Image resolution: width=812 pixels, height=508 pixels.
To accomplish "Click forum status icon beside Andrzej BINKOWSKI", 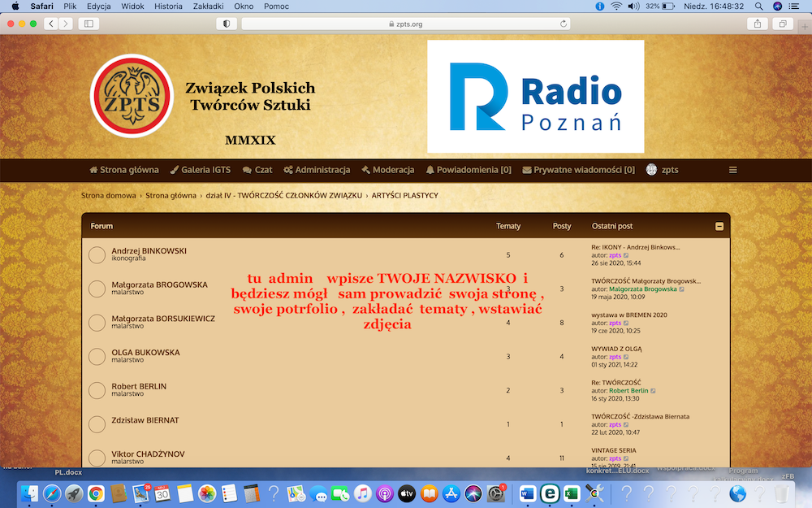I will pos(97,255).
